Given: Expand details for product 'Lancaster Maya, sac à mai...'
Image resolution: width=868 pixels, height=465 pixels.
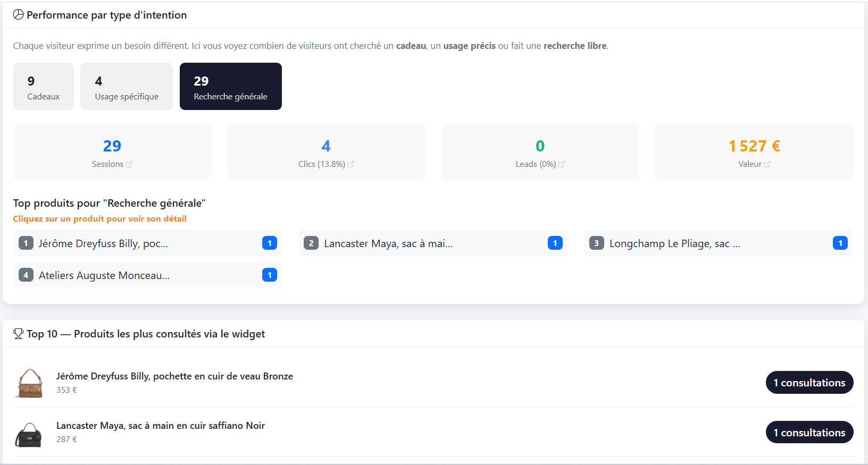Looking at the screenshot, I should (x=432, y=243).
